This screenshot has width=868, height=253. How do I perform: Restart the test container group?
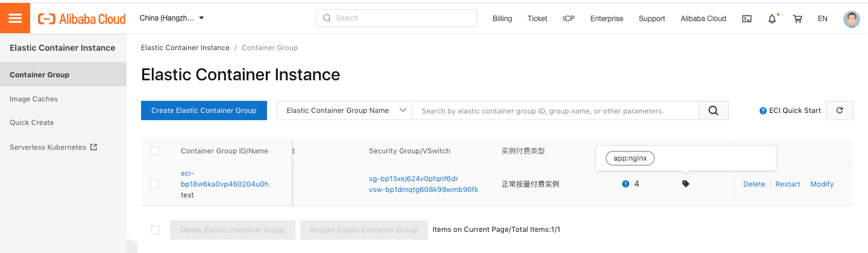788,184
